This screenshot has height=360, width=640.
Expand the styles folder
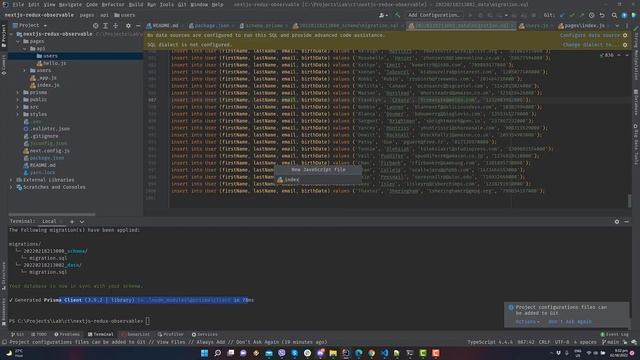tap(18, 114)
